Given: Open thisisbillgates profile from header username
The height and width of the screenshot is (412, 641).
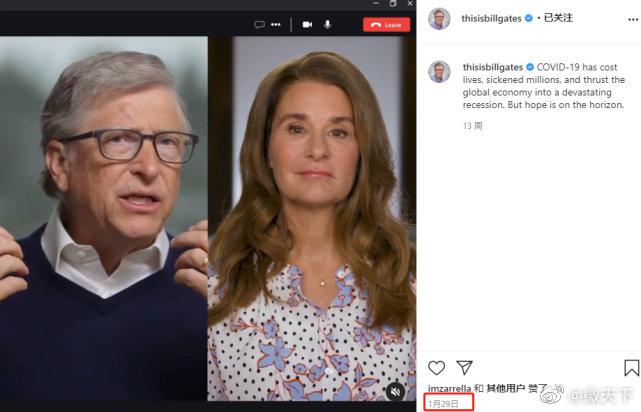Looking at the screenshot, I should (x=492, y=19).
